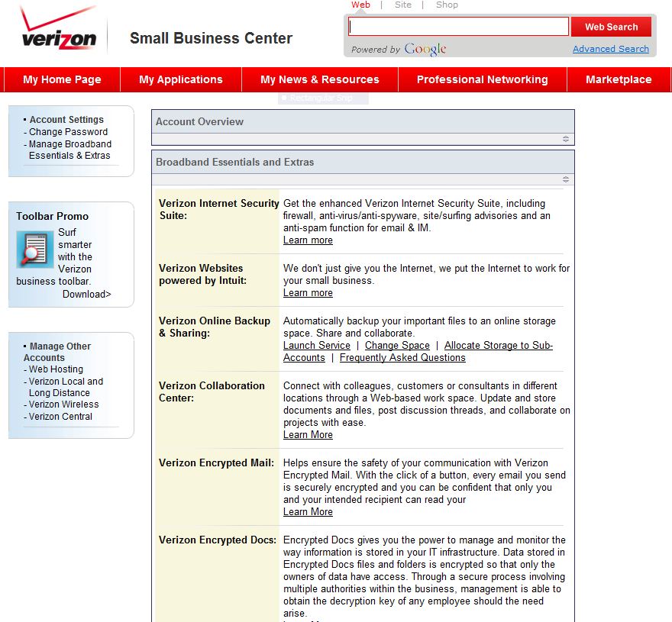This screenshot has height=622, width=672.
Task: Open the My Applications tab
Action: (181, 79)
